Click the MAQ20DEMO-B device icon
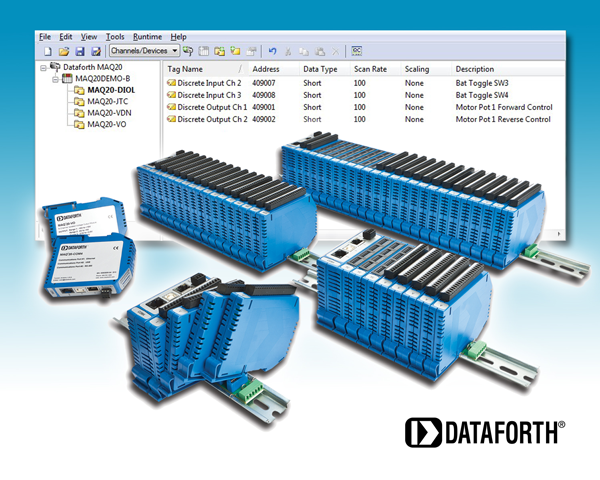This screenshot has width=600, height=480. (67, 79)
